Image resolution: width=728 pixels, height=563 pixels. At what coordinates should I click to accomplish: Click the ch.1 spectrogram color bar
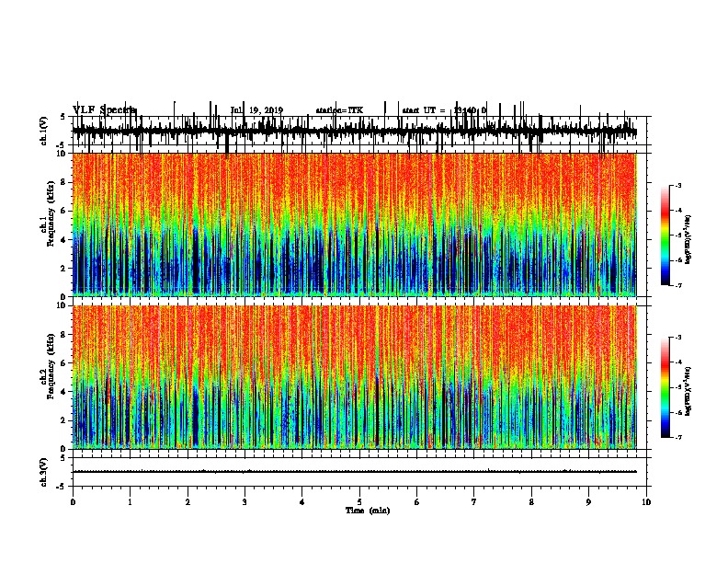tap(665, 236)
